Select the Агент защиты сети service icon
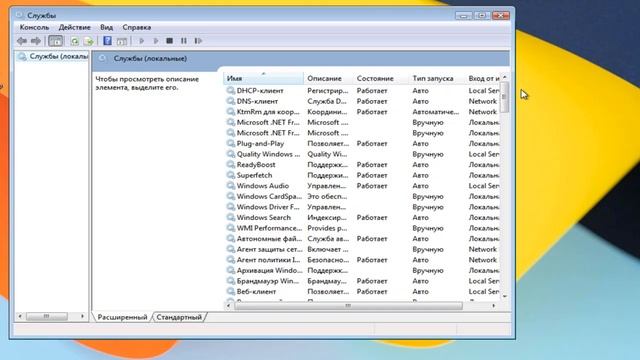The height and width of the screenshot is (360, 640). [231, 249]
